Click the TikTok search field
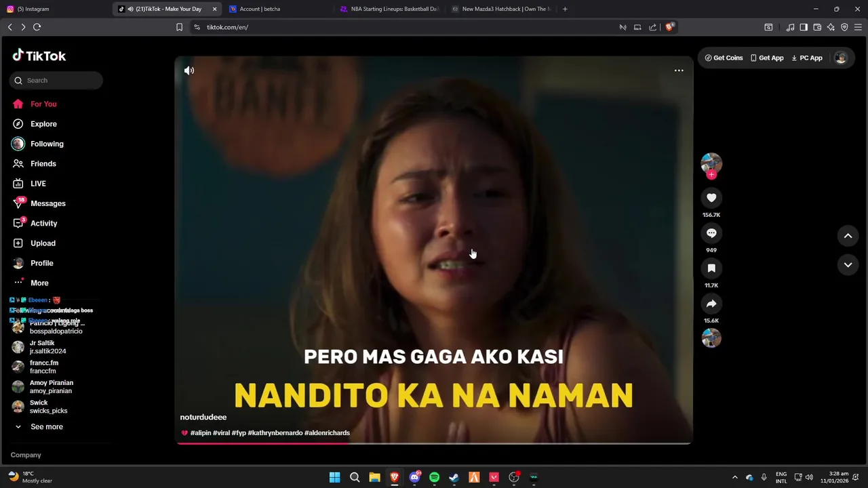The height and width of the screenshot is (488, 868). (x=56, y=81)
